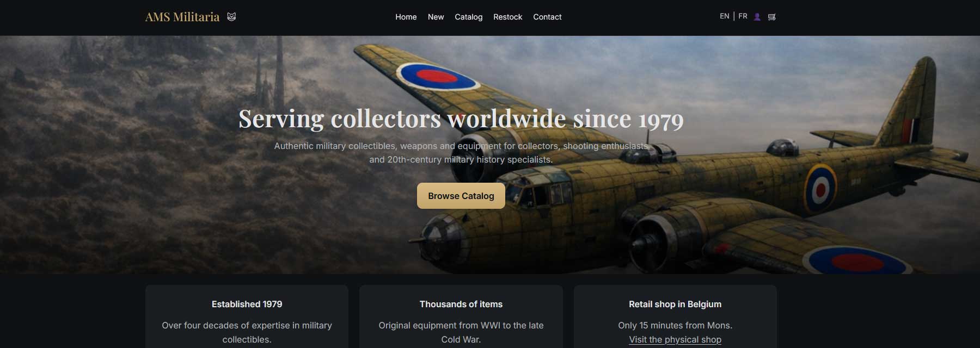The width and height of the screenshot is (980, 348).
Task: Select the Retail shop in Belgium card
Action: click(675, 316)
